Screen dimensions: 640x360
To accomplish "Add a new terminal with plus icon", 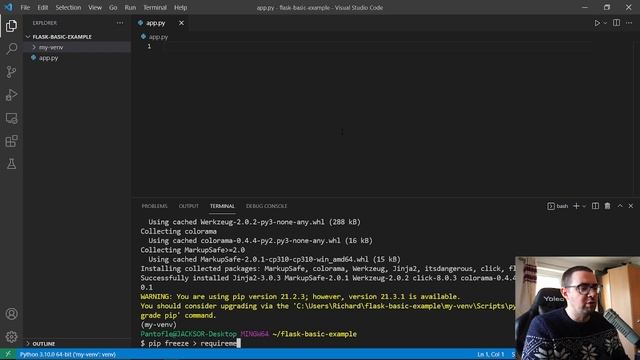I will click(576, 206).
